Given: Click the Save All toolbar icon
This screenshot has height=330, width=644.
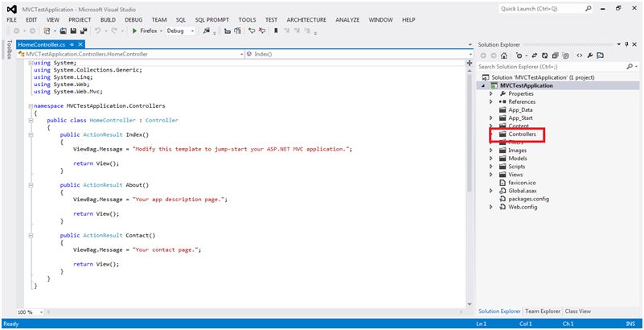Looking at the screenshot, I should (x=84, y=31).
